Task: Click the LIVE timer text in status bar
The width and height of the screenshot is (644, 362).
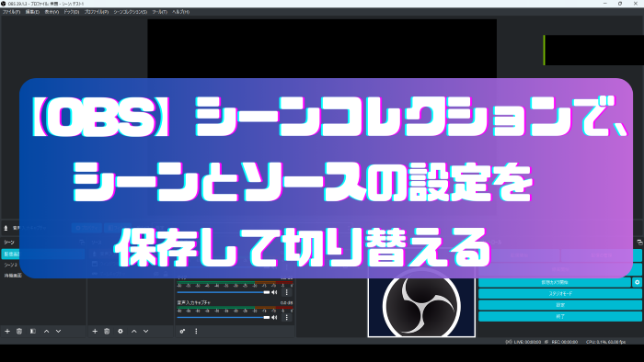Action: click(527, 342)
